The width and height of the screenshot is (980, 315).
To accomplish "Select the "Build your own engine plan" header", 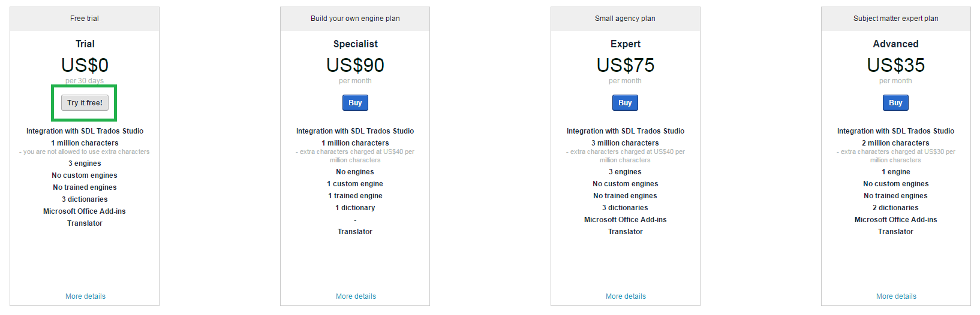I will pyautogui.click(x=355, y=19).
